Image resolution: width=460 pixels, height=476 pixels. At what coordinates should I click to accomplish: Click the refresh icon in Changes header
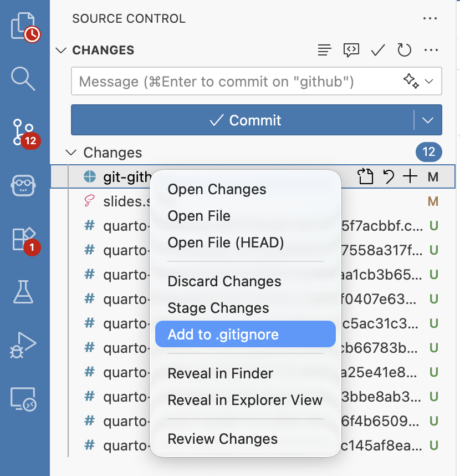405,50
